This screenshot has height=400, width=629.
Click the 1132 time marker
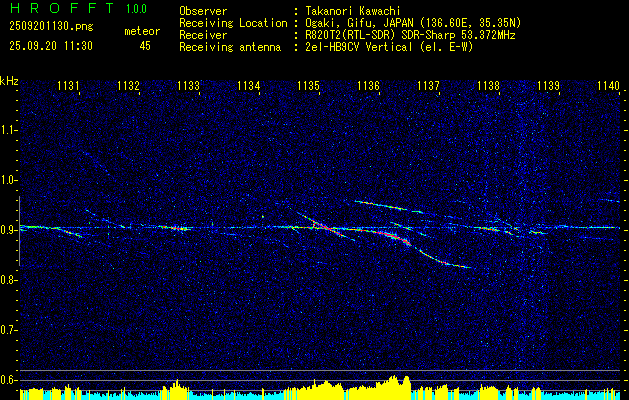(x=128, y=86)
